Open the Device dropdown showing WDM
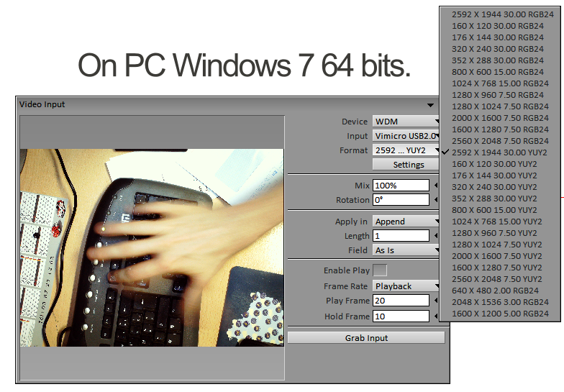The height and width of the screenshot is (392, 564). pyautogui.click(x=406, y=122)
